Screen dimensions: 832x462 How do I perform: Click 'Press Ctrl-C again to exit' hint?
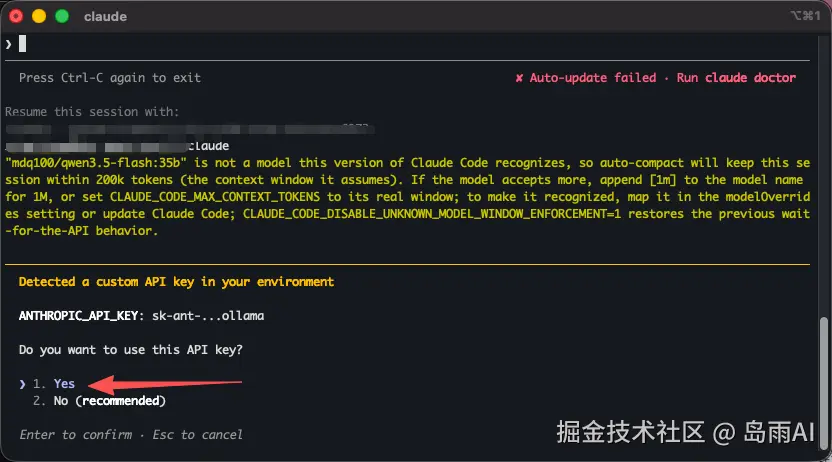[x=110, y=78]
